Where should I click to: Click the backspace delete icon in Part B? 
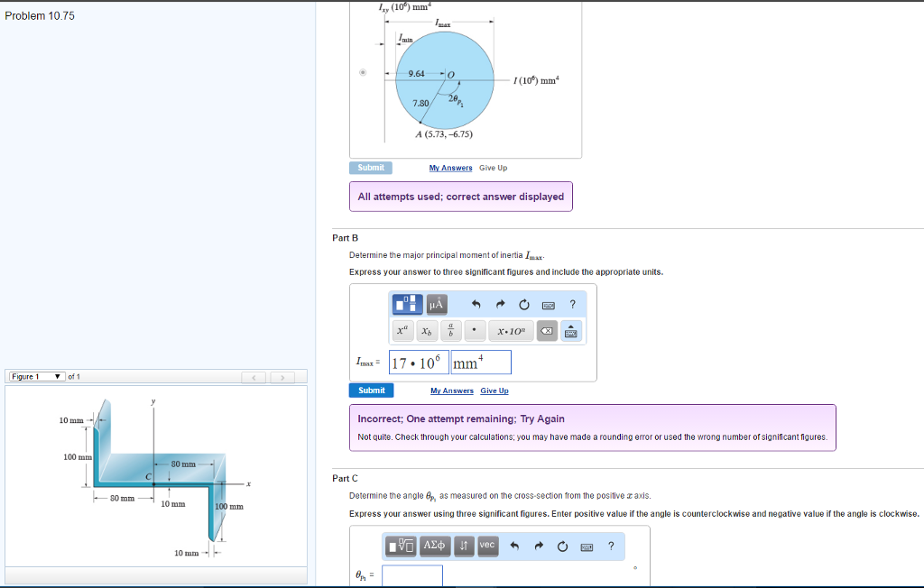pyautogui.click(x=547, y=330)
